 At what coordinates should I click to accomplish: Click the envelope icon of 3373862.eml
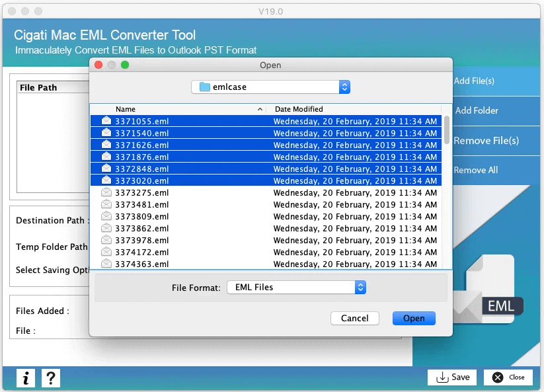(106, 228)
